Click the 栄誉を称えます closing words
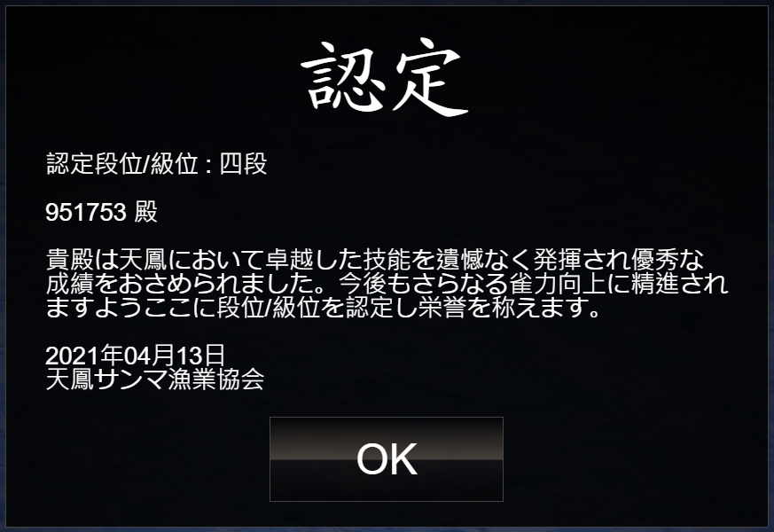Viewport: 774px width, 532px height. 503,308
